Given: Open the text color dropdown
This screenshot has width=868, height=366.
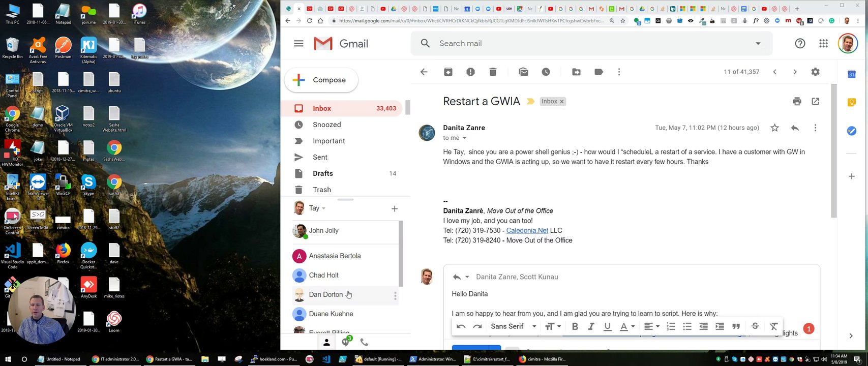Looking at the screenshot, I should (627, 326).
